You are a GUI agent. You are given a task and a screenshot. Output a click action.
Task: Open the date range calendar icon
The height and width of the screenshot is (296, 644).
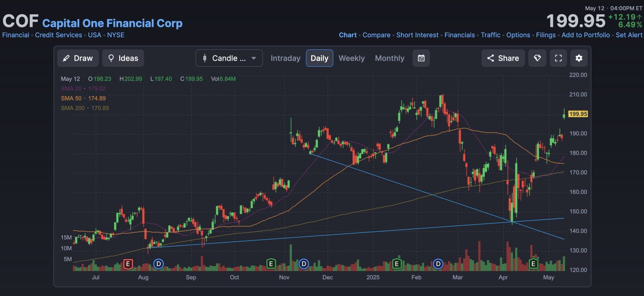click(421, 58)
